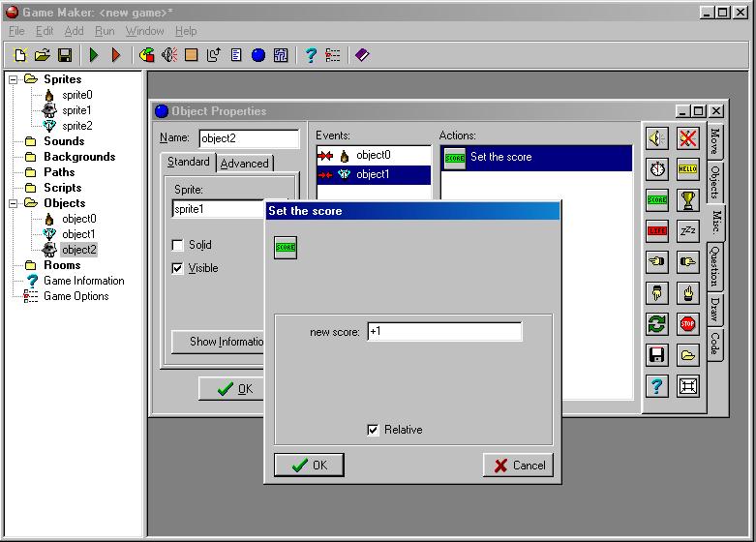Screen dimensions: 756x542
Task: Cancel the Set the score dialog
Action: point(518,466)
